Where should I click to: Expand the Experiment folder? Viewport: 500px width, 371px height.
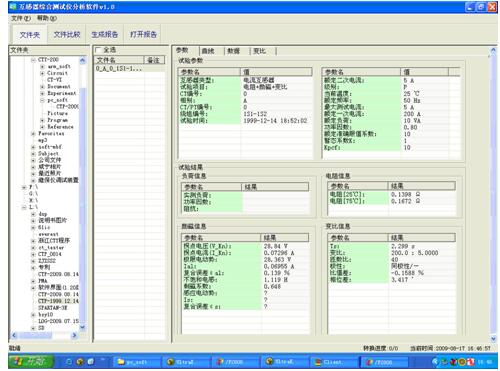pyautogui.click(x=42, y=93)
